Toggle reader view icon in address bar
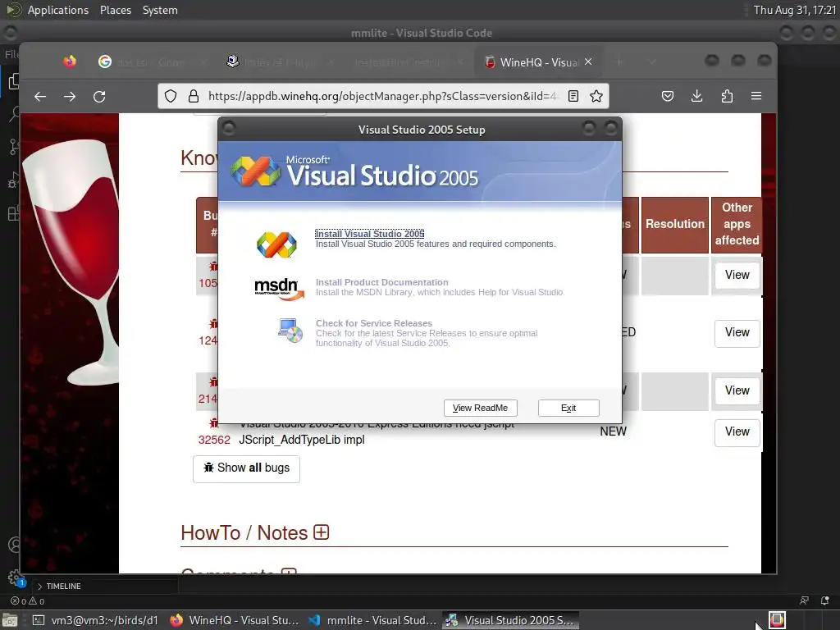 [573, 96]
